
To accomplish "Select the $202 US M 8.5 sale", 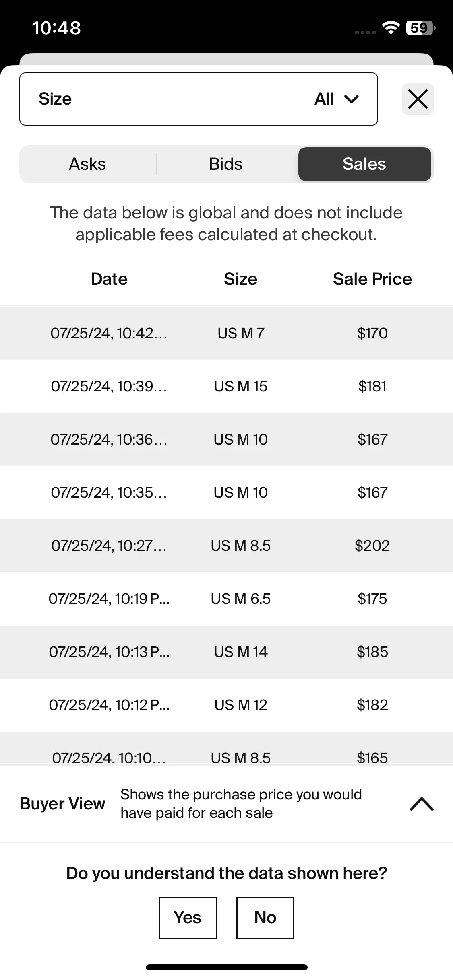I will coord(226,546).
